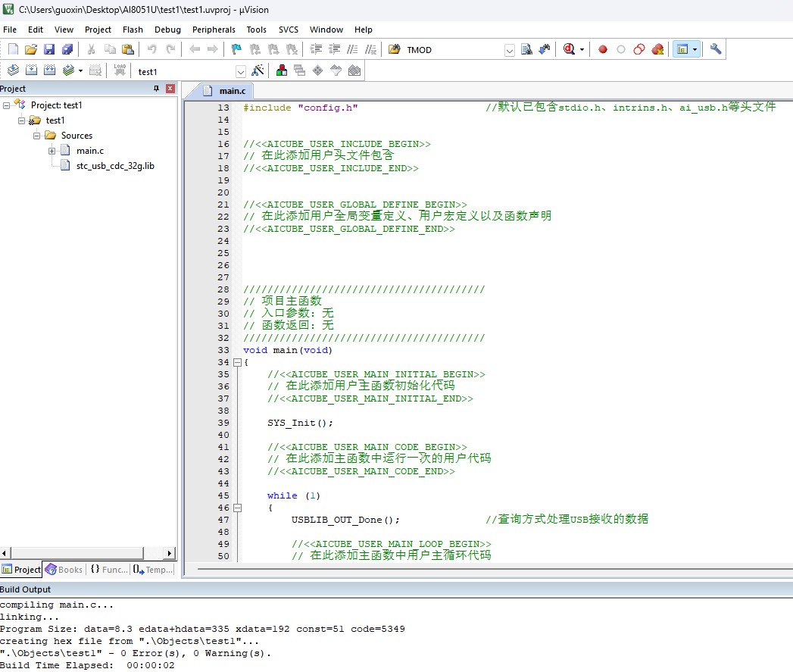Rebuild all target files using the toolbar icon

point(49,70)
